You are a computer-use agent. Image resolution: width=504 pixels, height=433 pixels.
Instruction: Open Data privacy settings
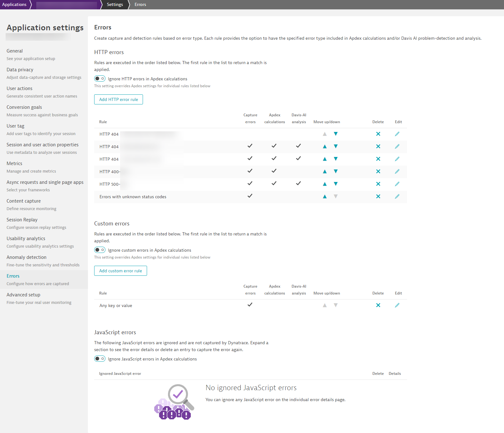coord(20,70)
